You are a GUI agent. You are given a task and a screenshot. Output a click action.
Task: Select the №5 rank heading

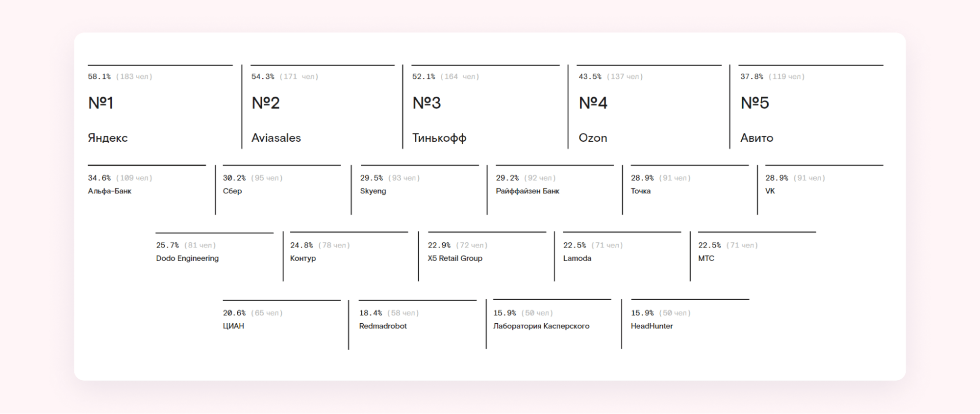coord(754,103)
